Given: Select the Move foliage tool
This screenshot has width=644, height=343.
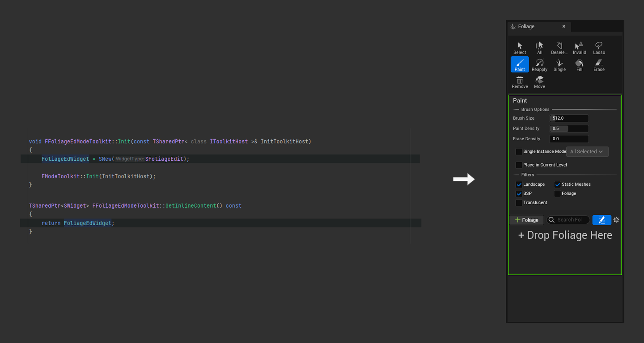Looking at the screenshot, I should click(539, 81).
